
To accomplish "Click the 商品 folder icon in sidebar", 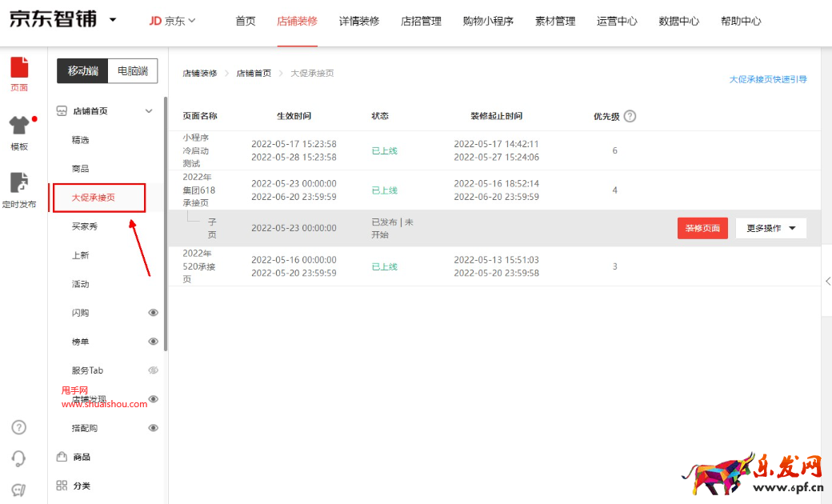I will tap(62, 457).
